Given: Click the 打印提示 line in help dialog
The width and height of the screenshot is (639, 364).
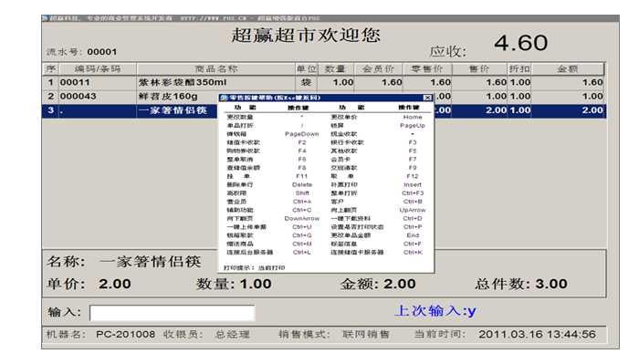Looking at the screenshot, I should (x=255, y=268).
